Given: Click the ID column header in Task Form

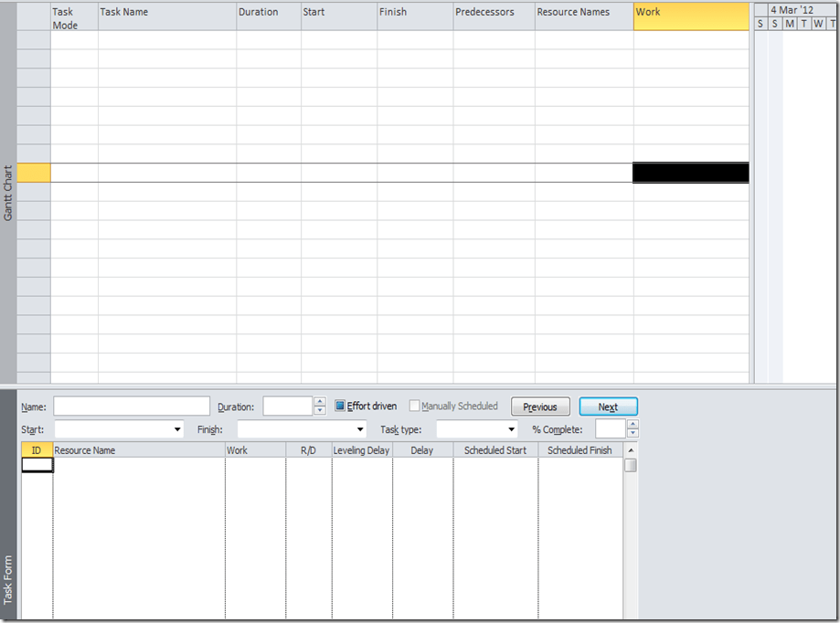Looking at the screenshot, I should (37, 450).
